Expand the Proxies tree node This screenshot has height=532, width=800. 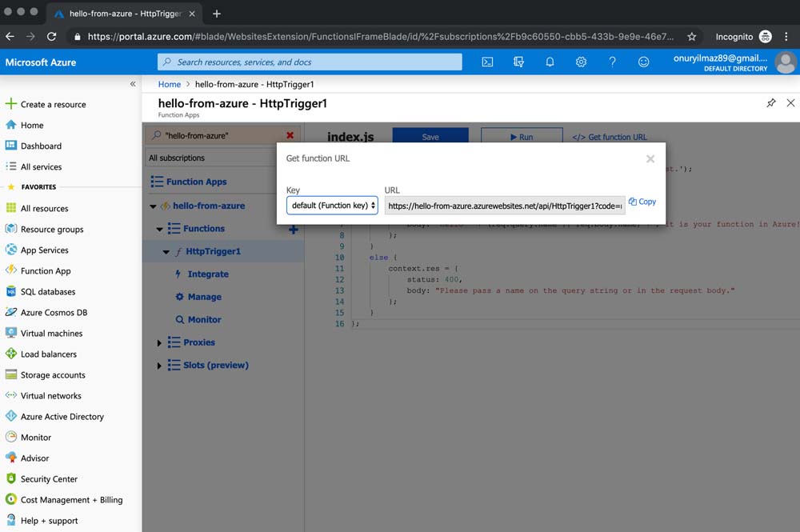pyautogui.click(x=160, y=342)
